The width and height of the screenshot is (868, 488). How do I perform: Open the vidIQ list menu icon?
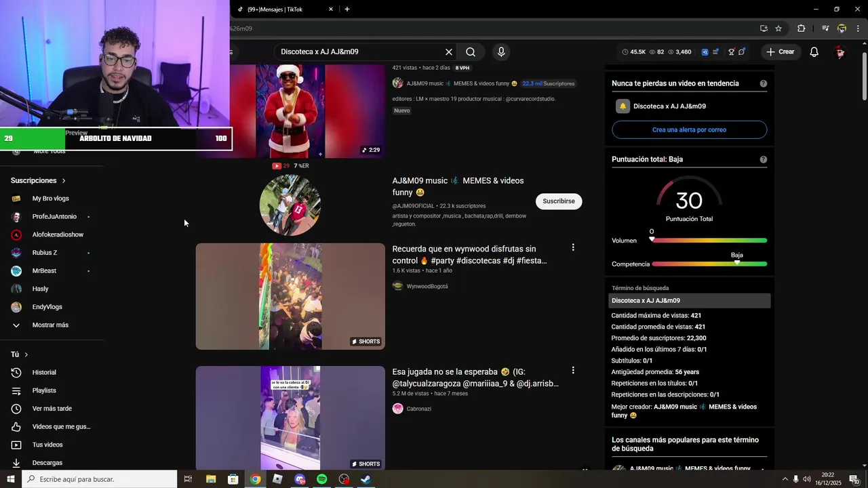coord(717,52)
